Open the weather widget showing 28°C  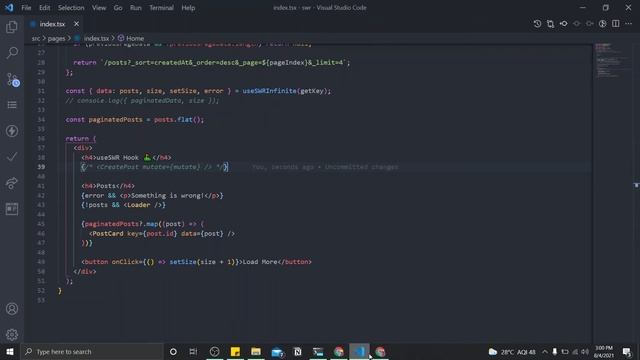coord(512,352)
